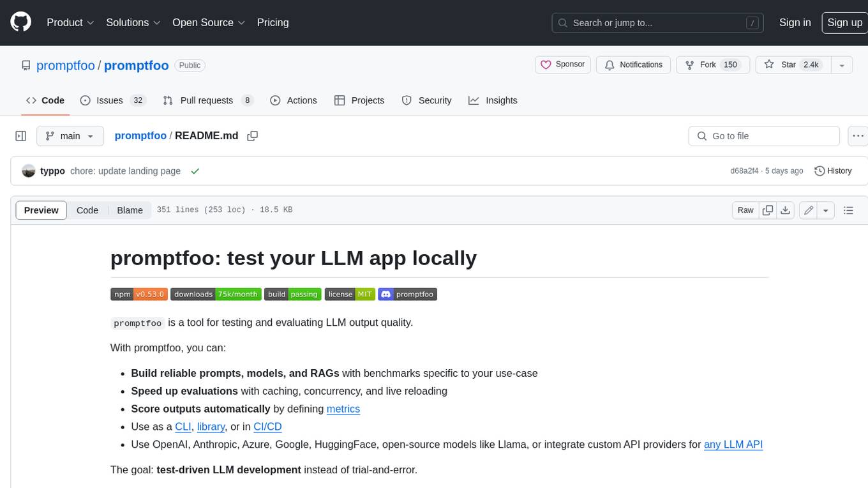Switch to the Blame view
The image size is (868, 488).
[x=130, y=210]
